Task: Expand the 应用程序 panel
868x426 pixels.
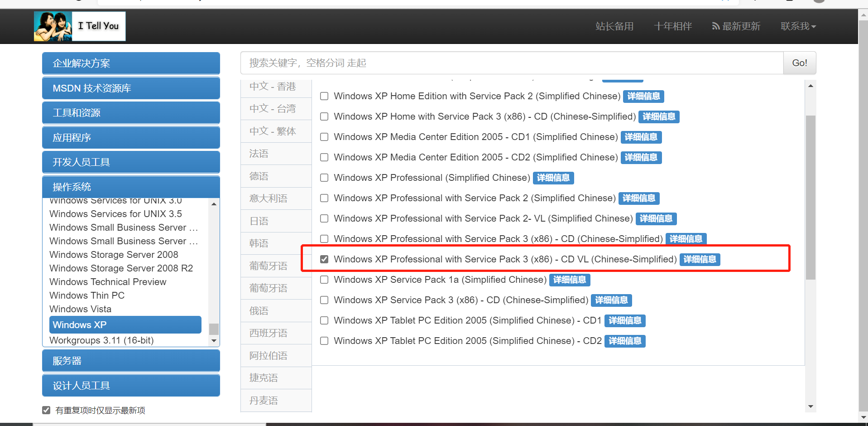Action: pyautogui.click(x=131, y=137)
